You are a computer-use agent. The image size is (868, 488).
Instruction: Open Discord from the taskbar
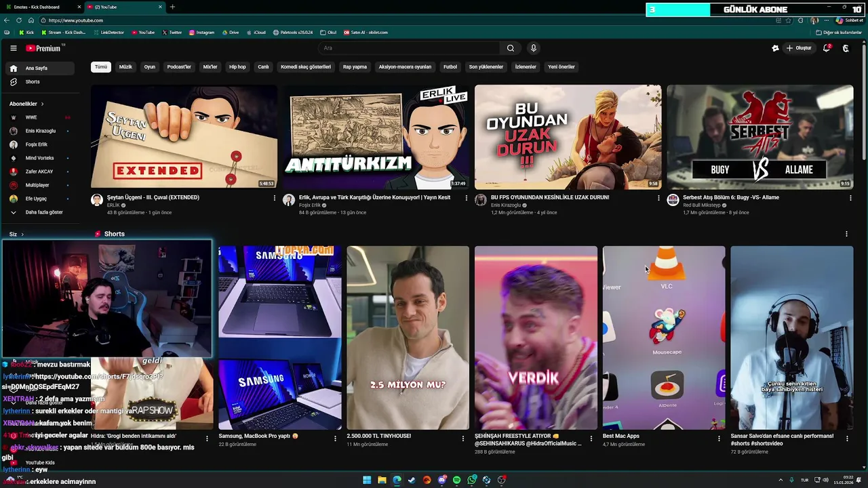coord(441,480)
